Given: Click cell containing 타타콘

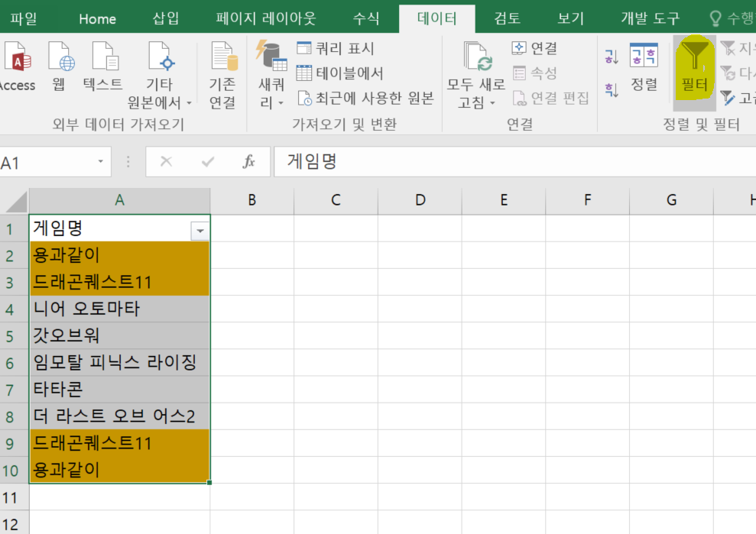Looking at the screenshot, I should 119,390.
